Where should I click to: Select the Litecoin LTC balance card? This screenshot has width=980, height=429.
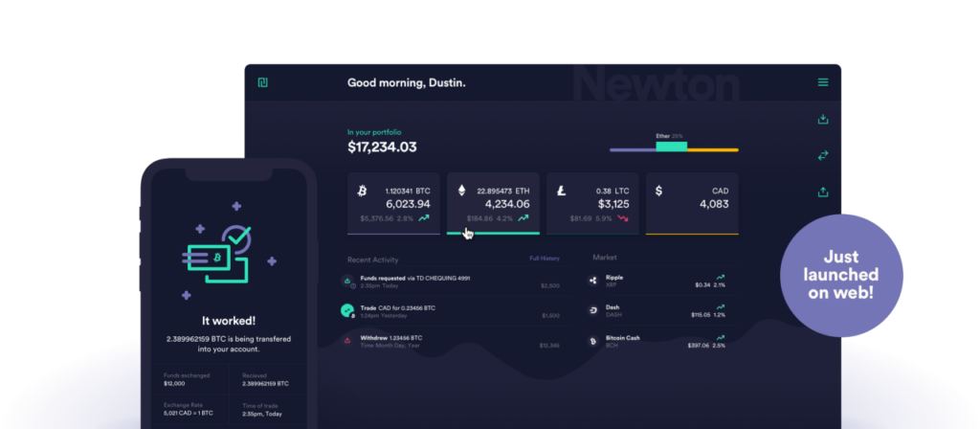coord(592,203)
